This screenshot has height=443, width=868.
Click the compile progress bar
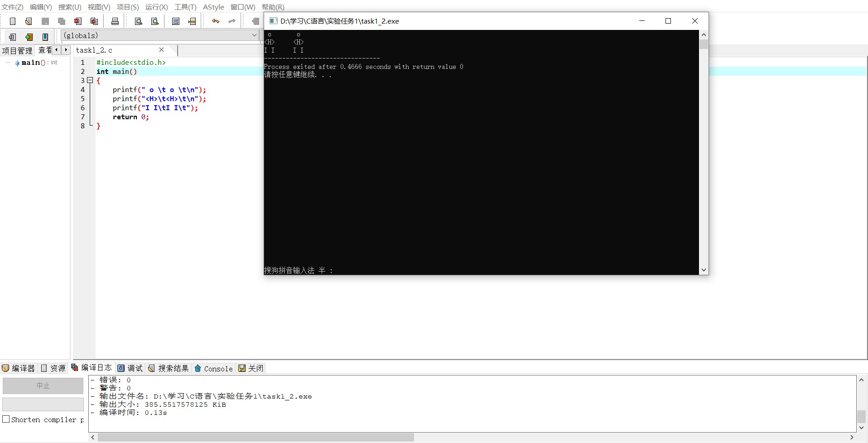pos(43,404)
